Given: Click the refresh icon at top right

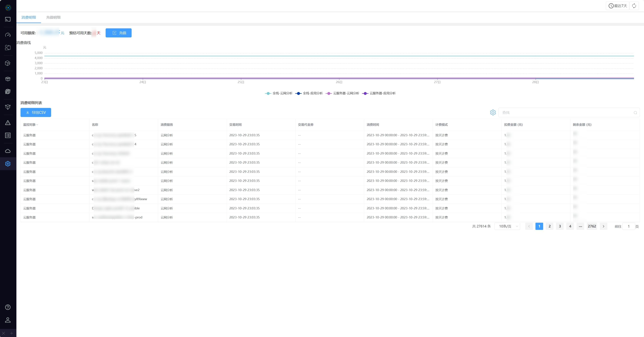Looking at the screenshot, I should 634,6.
